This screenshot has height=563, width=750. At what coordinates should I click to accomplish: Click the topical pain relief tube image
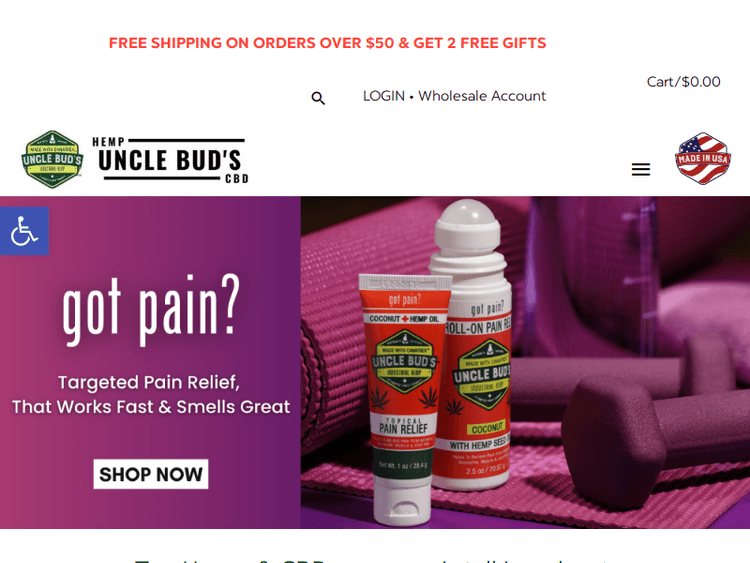pyautogui.click(x=404, y=399)
